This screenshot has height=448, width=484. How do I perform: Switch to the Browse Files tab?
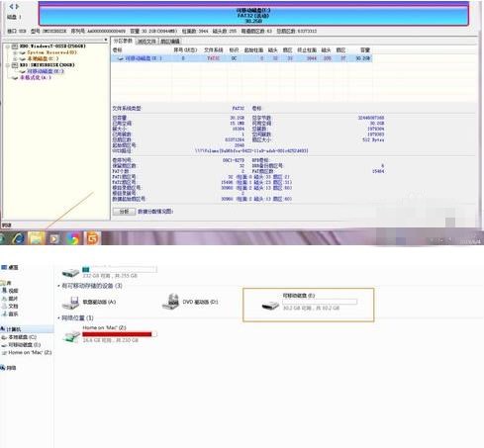point(146,42)
